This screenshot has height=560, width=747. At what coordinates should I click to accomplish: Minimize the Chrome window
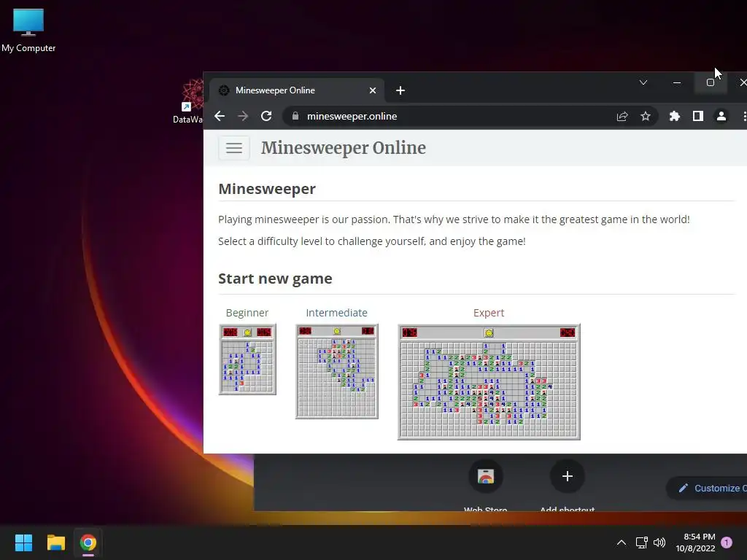pos(676,82)
